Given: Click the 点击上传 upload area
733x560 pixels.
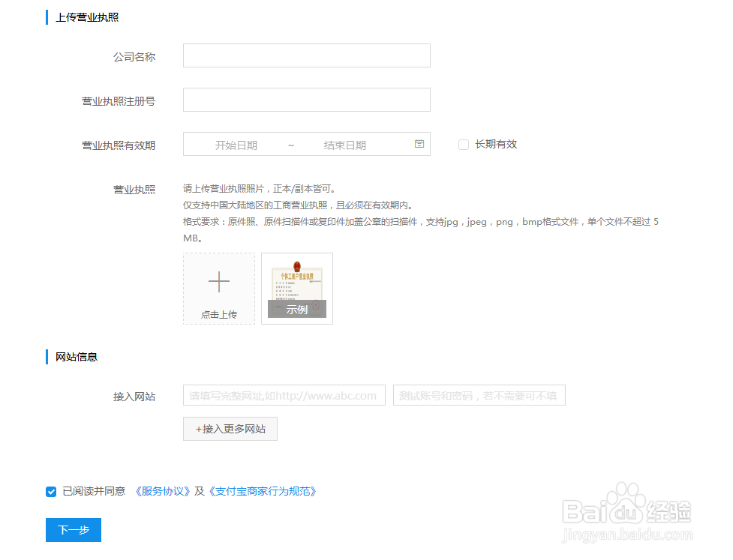Looking at the screenshot, I should tap(218, 289).
